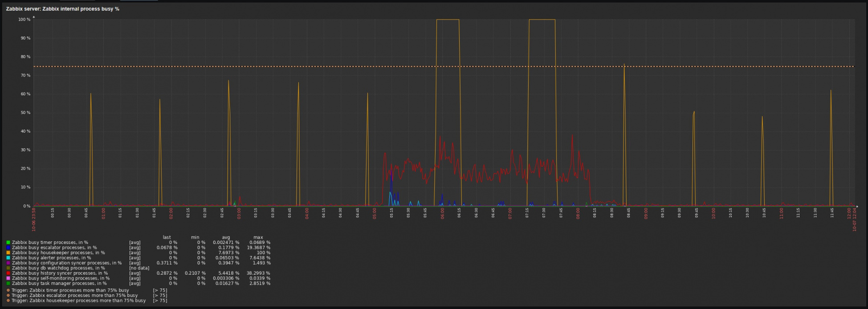Select 'Zabbix busy task manager processes' legend label
The image size is (868, 309).
59,284
